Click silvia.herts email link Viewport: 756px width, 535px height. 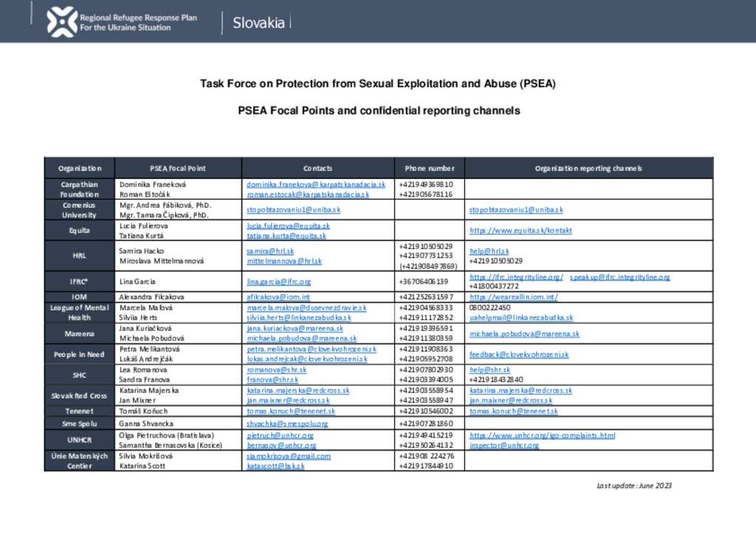299,318
